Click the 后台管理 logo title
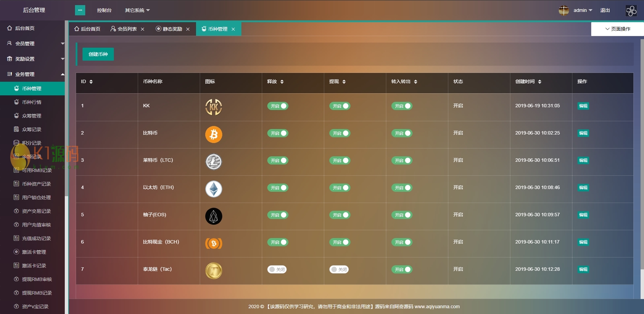Image resolution: width=644 pixels, height=314 pixels. tap(34, 10)
